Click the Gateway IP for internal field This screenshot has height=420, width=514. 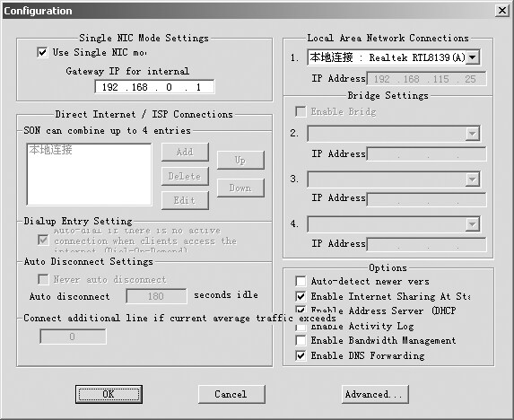click(154, 87)
